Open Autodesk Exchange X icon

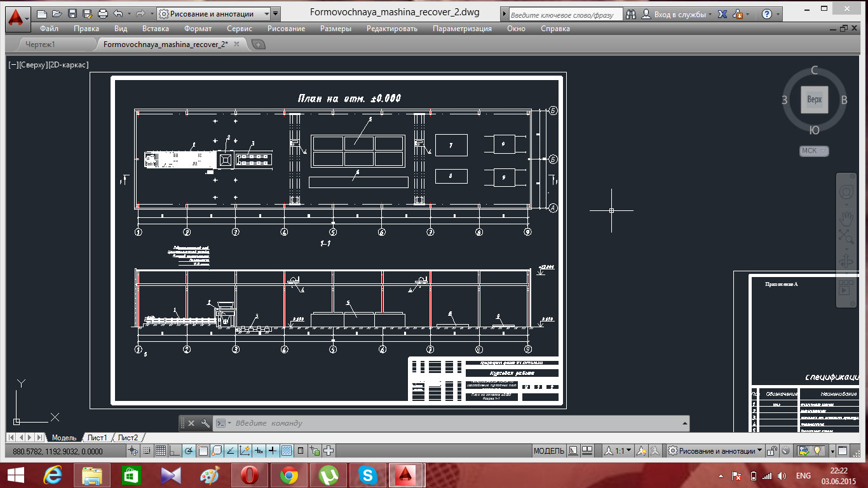click(x=724, y=13)
